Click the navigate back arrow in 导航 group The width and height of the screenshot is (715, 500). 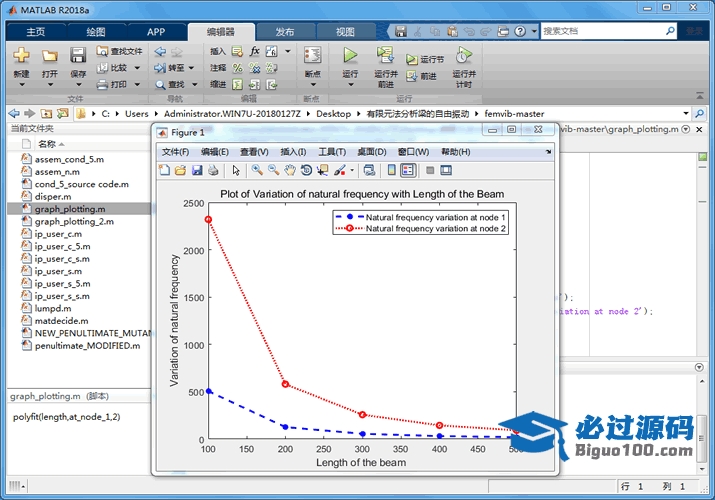(160, 52)
